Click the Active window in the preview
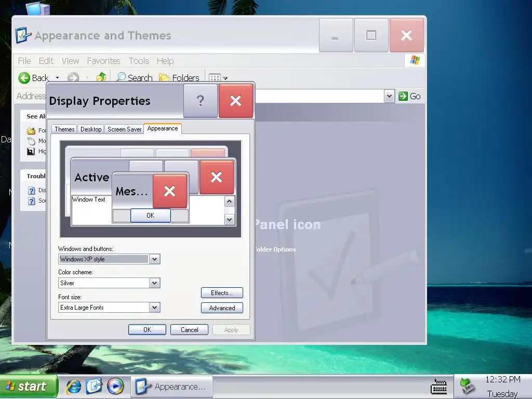Screen dimensions: 532x399 pos(91,178)
